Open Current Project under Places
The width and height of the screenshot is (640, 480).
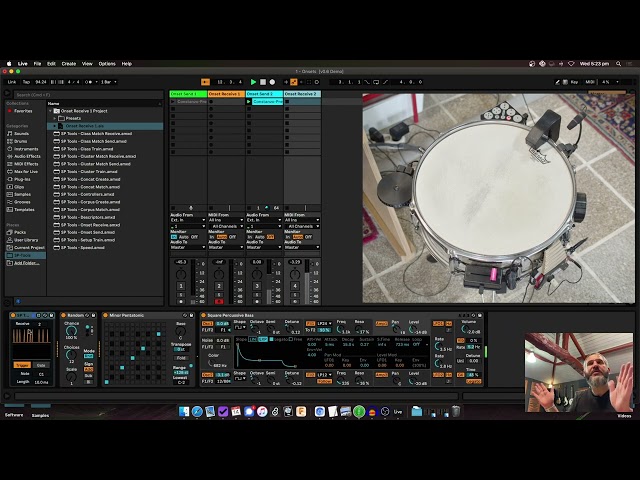point(29,248)
